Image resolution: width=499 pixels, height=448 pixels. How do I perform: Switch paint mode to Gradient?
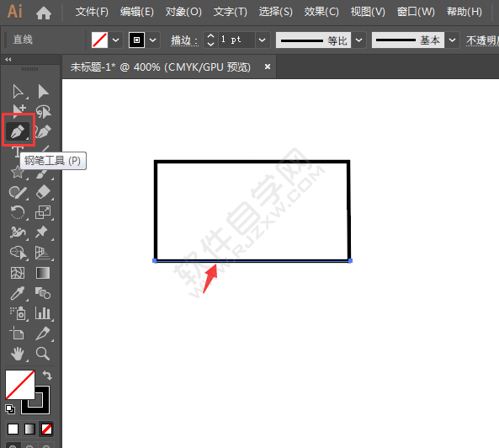pos(29,429)
